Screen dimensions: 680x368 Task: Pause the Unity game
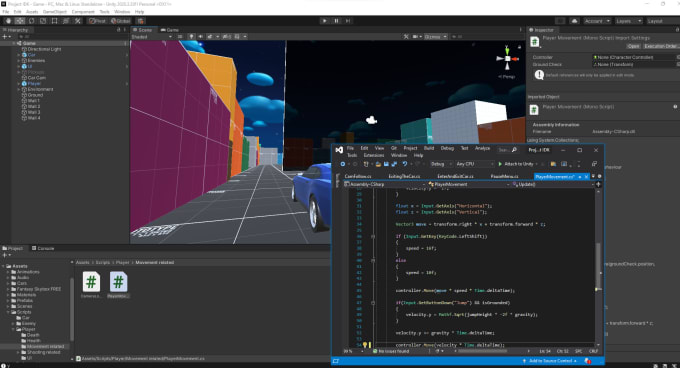click(x=336, y=21)
